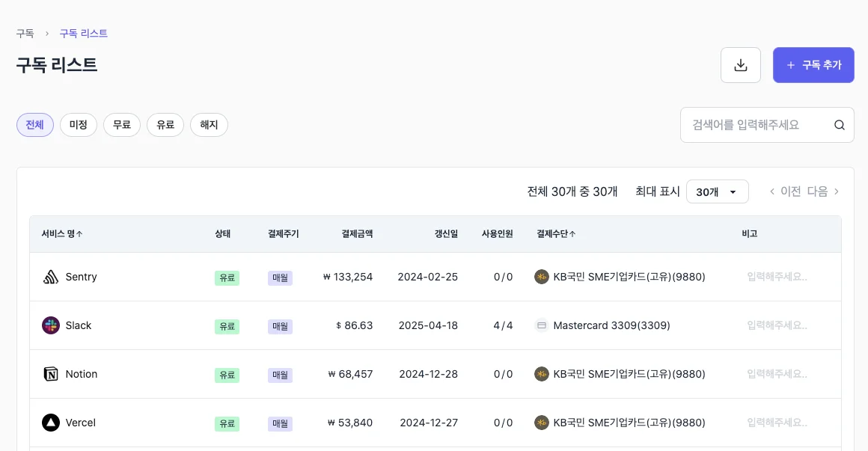This screenshot has height=451, width=868.
Task: Click the Sentry service logo icon
Action: pyautogui.click(x=50, y=277)
